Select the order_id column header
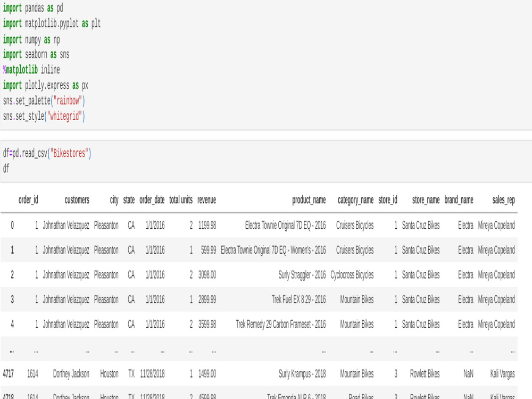This screenshot has width=532, height=399. (28, 200)
